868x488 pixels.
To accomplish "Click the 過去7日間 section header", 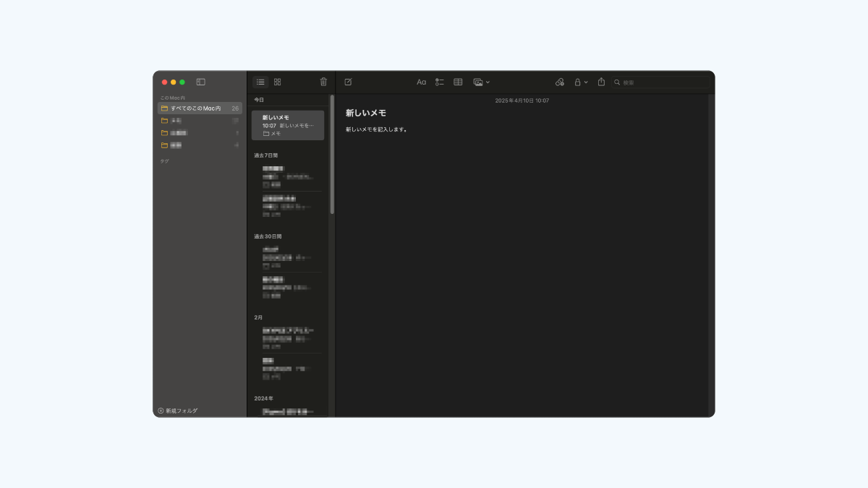I will [266, 155].
